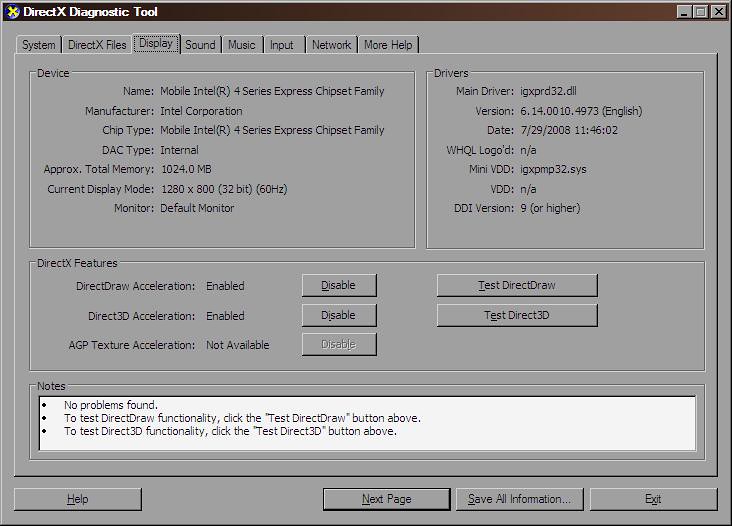
Task: Exit the diagnostic tool
Action: tap(653, 499)
